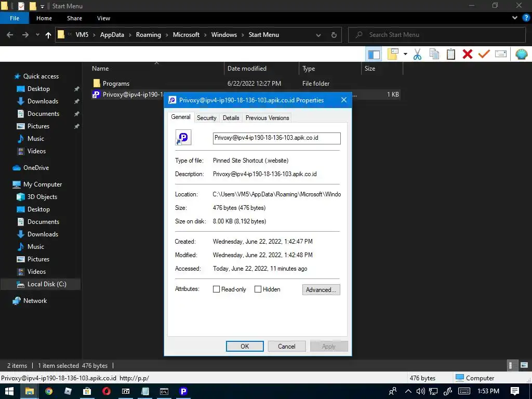Open dropdown arrow beside folder options icon
This screenshot has width=532, height=399.
[x=405, y=54]
